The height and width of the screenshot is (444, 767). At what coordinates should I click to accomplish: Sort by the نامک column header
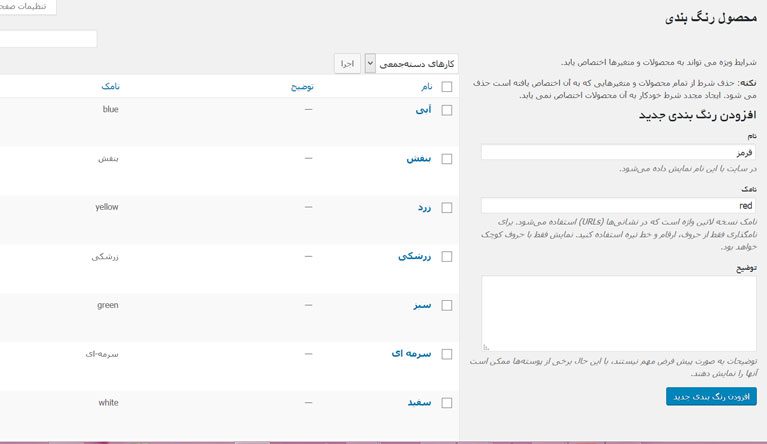click(110, 87)
